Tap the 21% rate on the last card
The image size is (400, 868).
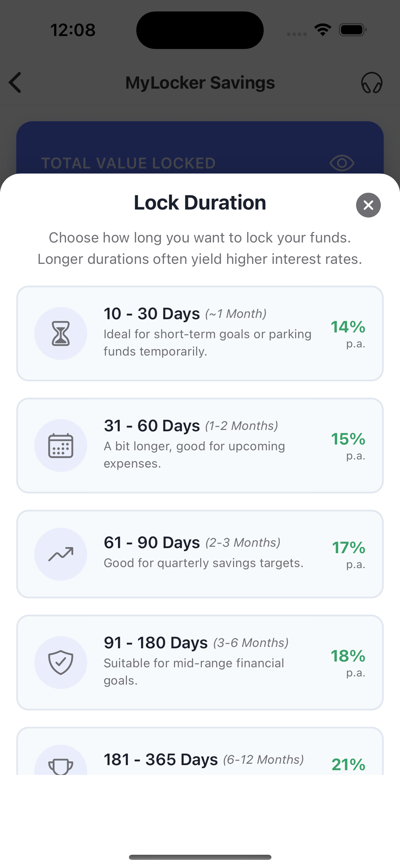(348, 765)
